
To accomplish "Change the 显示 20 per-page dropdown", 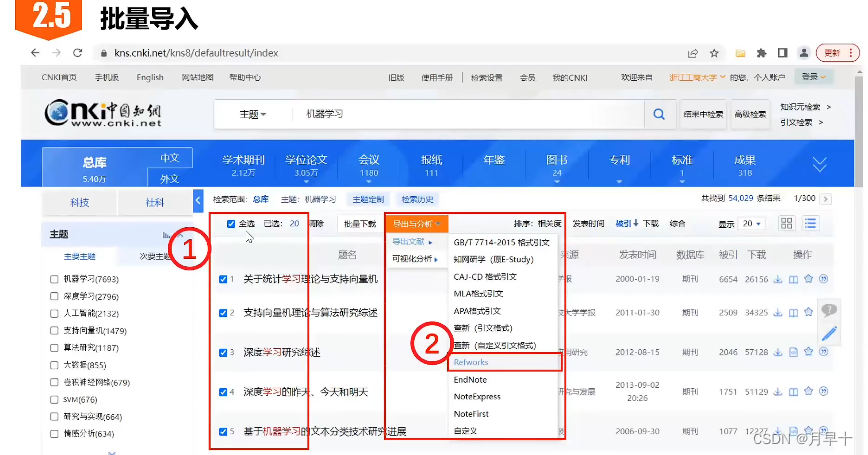I will pyautogui.click(x=752, y=224).
